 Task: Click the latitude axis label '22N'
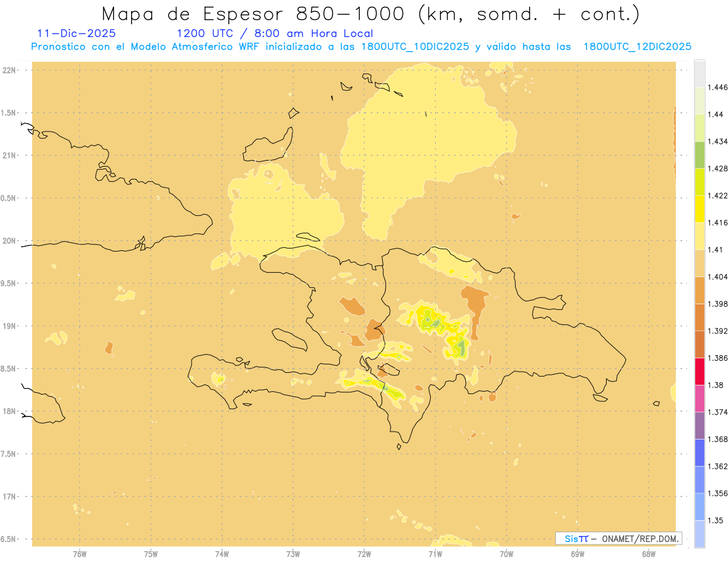[10, 70]
